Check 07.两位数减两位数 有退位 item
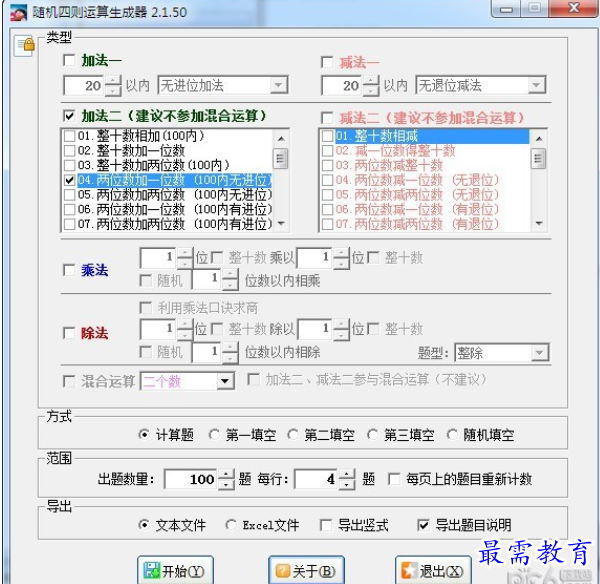The image size is (600, 584). pyautogui.click(x=328, y=224)
